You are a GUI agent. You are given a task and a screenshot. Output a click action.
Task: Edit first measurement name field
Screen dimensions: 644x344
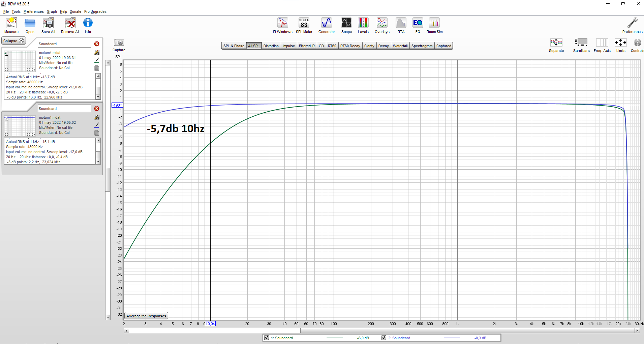pyautogui.click(x=64, y=44)
